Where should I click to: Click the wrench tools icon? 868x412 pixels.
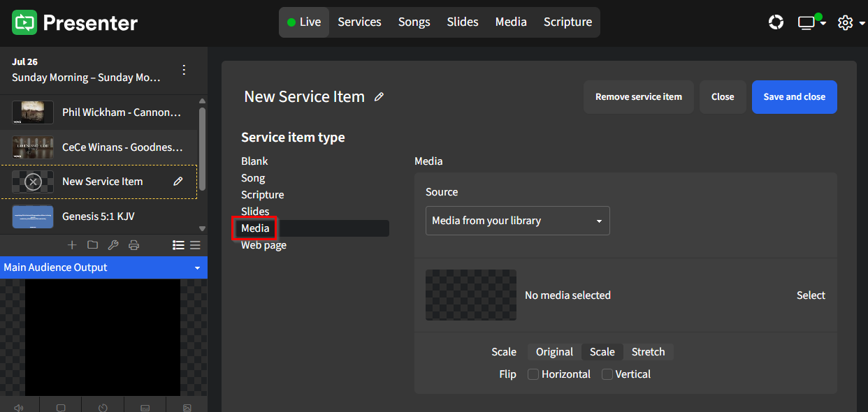[113, 245]
